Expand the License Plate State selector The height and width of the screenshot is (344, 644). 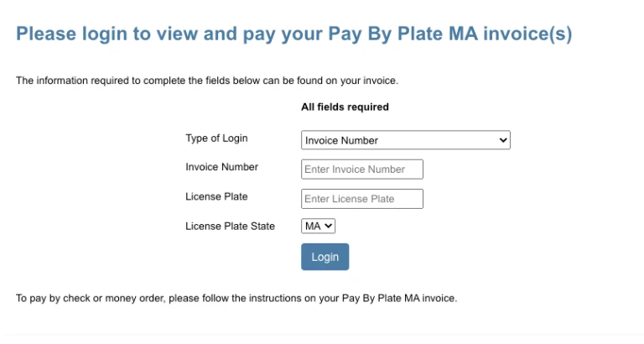318,226
